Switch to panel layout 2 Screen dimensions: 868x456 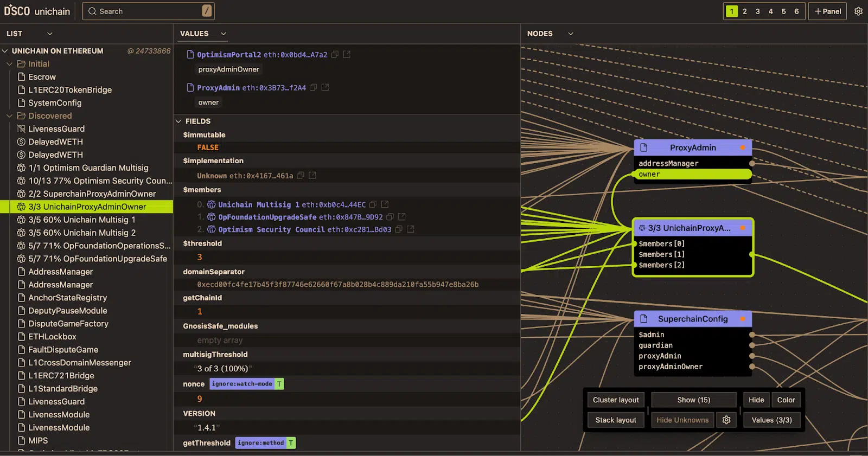[x=745, y=11]
